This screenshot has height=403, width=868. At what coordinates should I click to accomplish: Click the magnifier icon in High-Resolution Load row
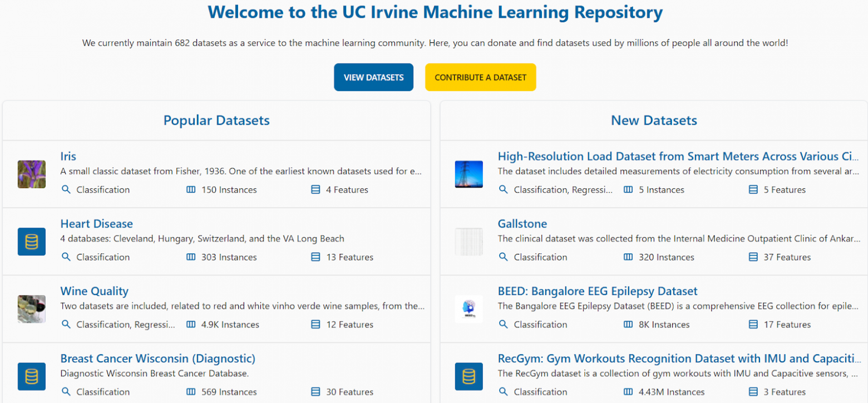click(504, 190)
